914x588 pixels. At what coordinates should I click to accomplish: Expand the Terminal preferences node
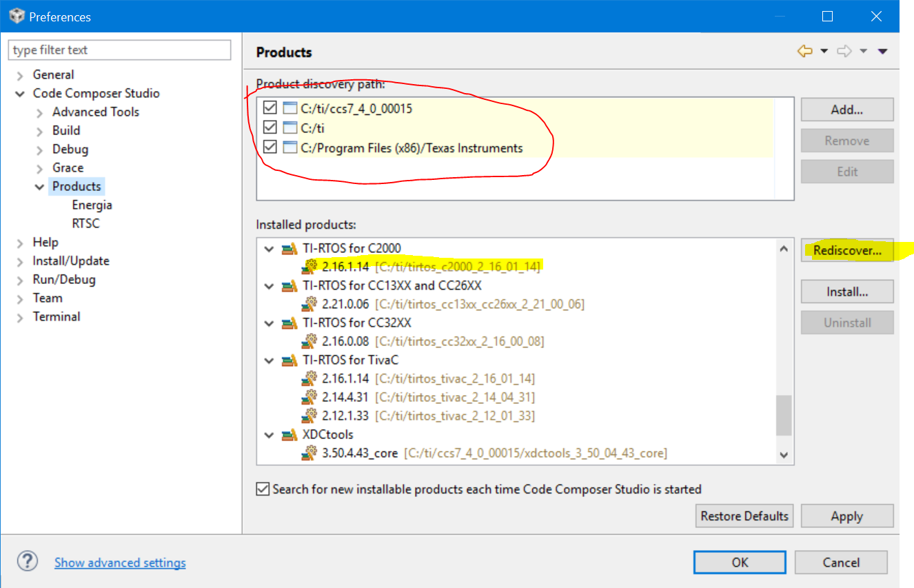click(x=20, y=317)
